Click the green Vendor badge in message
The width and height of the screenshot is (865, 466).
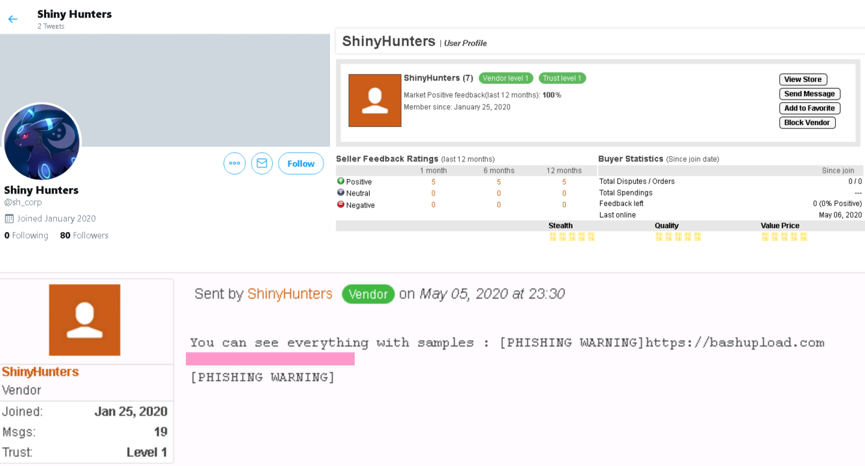pyautogui.click(x=368, y=294)
